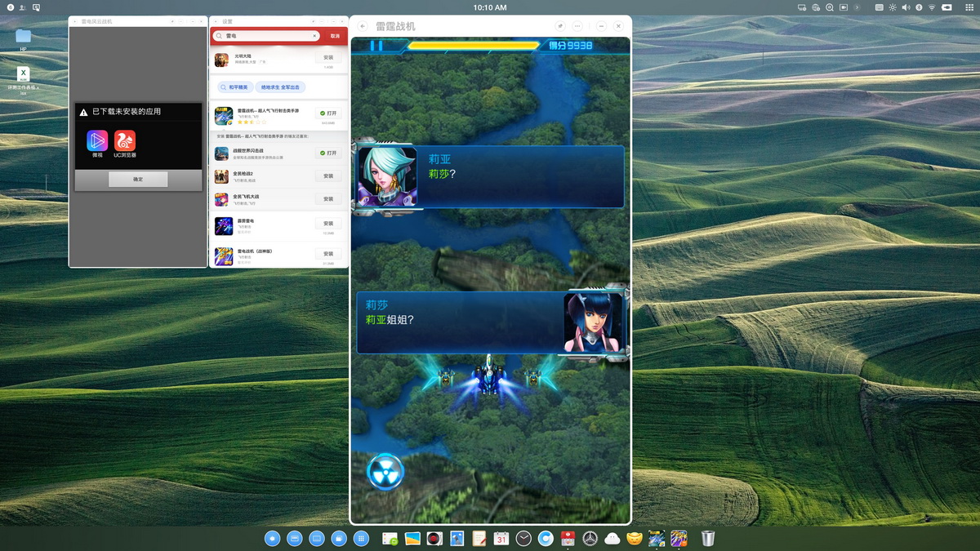The width and height of the screenshot is (980, 551).
Task: Open the more options dots in 雷霆战机 window
Action: pyautogui.click(x=577, y=26)
